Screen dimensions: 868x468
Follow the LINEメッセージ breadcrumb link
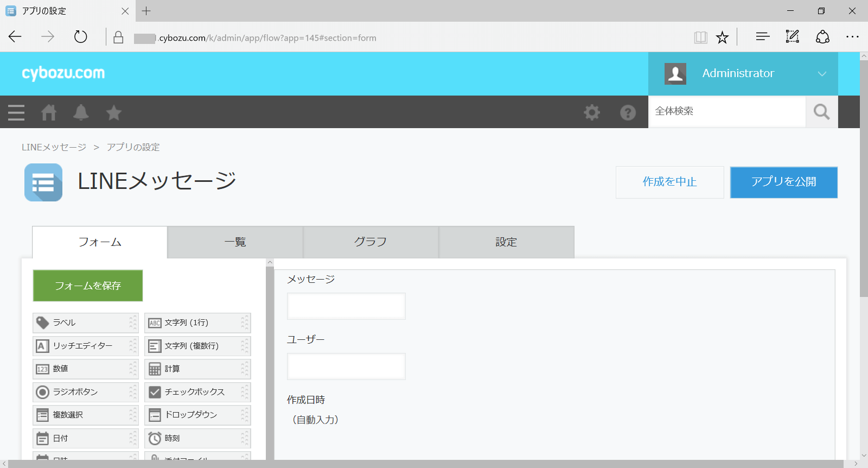(54, 147)
